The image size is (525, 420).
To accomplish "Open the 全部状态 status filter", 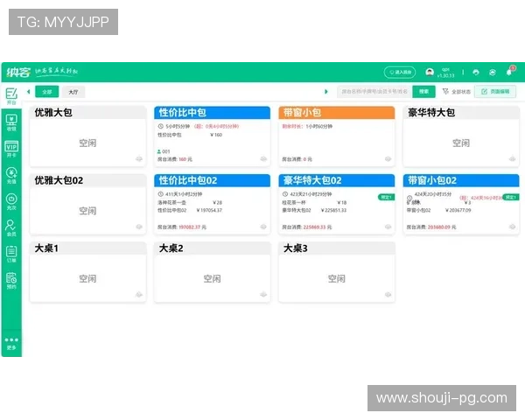I will coord(457,91).
